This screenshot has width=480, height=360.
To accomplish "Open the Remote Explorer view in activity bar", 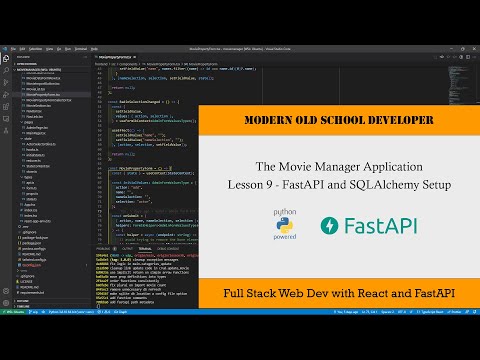I will point(6,119).
